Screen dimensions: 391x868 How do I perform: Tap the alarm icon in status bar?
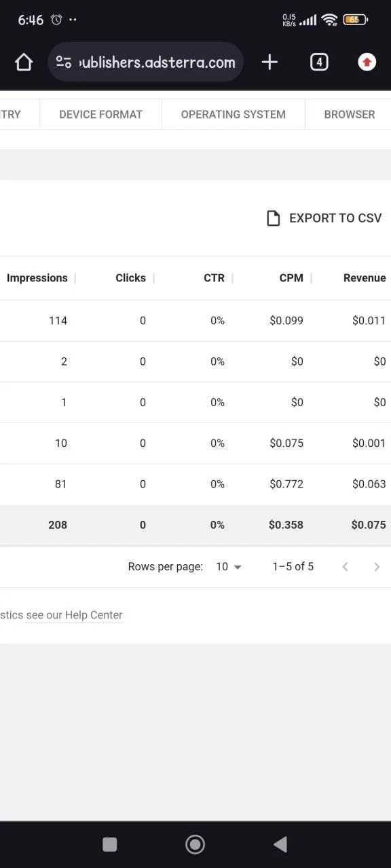tap(56, 20)
